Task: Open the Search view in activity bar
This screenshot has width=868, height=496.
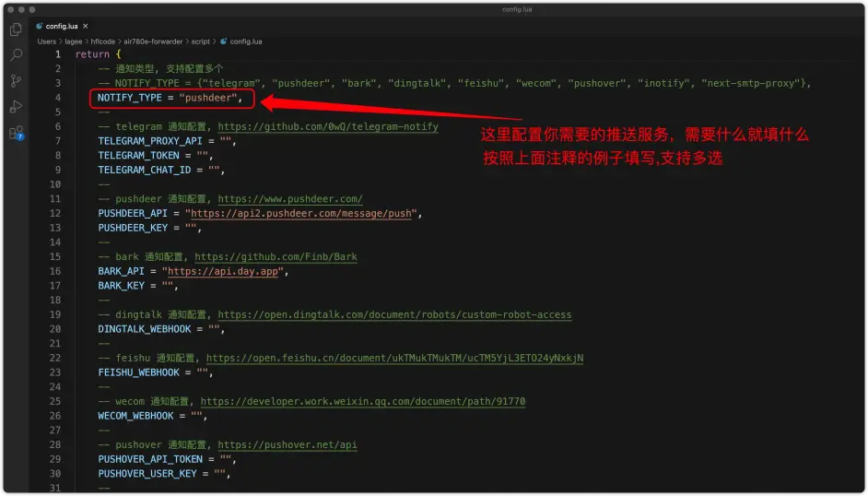Action: click(x=17, y=55)
